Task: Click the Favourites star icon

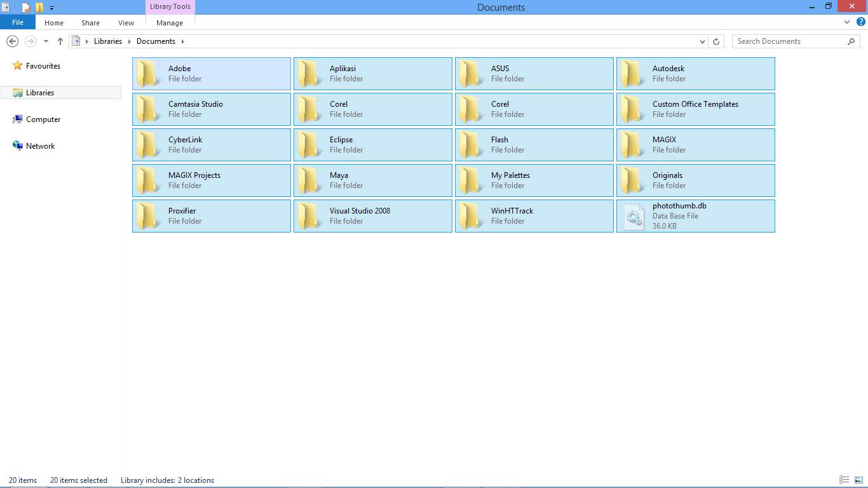Action: point(18,65)
